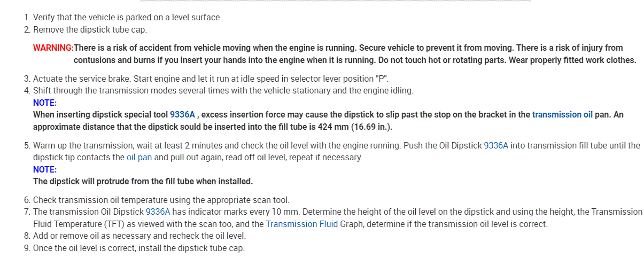The width and height of the screenshot is (644, 266).
Task: Click the 9336A link in step 7
Action: [158, 212]
